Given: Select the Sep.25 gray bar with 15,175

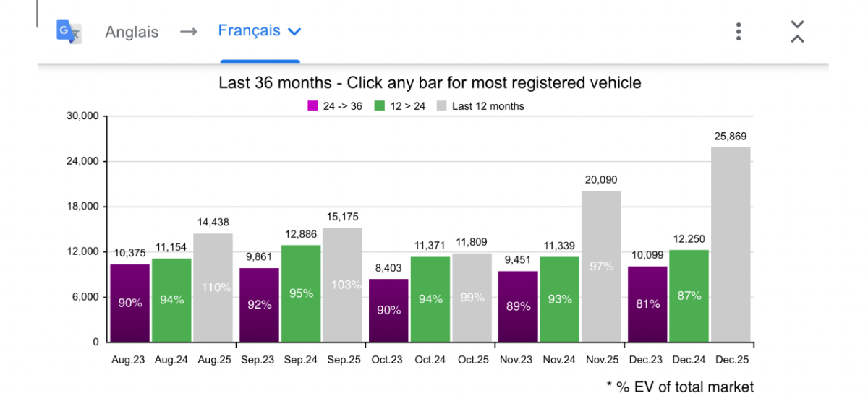Looking at the screenshot, I should coord(342,285).
